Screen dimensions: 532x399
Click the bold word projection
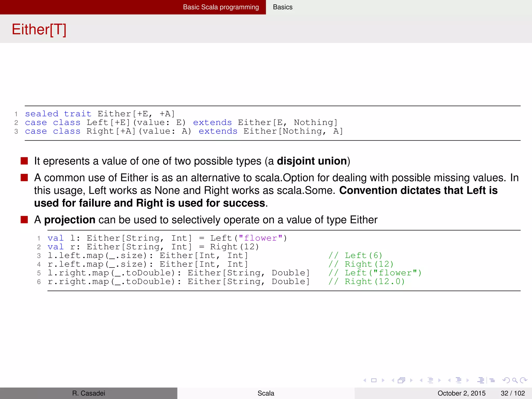70,220
